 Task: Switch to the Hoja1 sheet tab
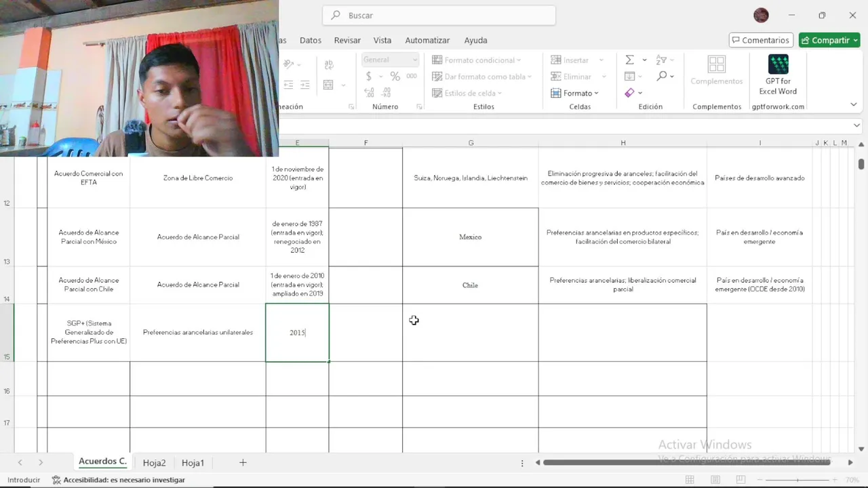[193, 463]
